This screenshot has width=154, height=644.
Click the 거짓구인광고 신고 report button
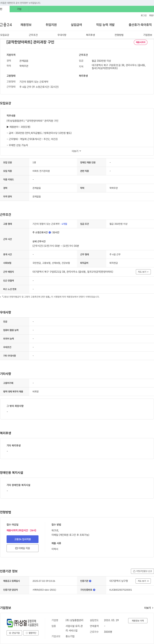coord(142,571)
